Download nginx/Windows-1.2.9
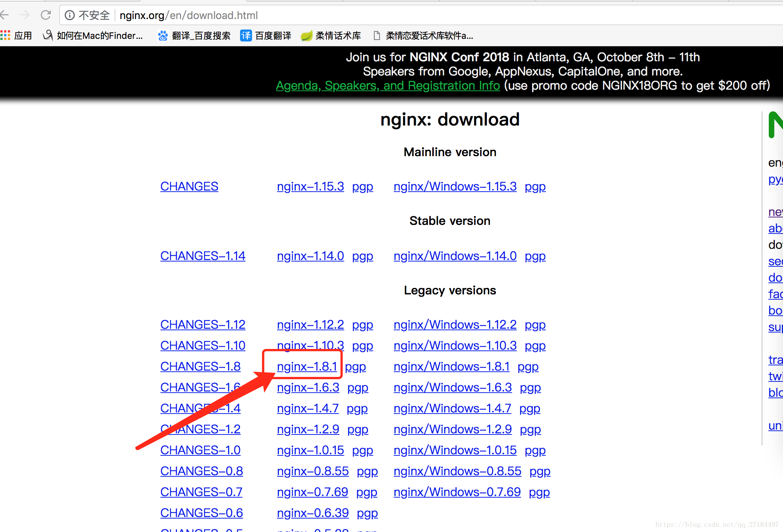This screenshot has height=532, width=783. point(453,429)
